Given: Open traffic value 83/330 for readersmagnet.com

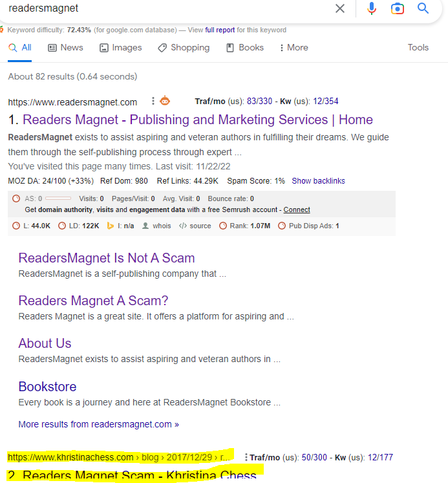Looking at the screenshot, I should (x=260, y=102).
